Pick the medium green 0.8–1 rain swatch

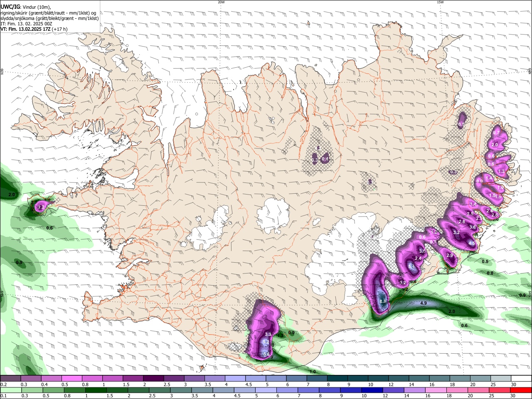click(x=74, y=390)
